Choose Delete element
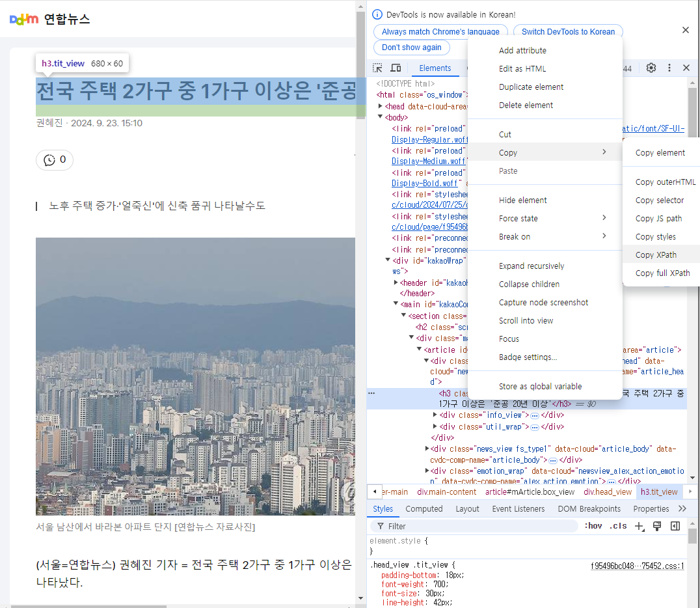700x608 pixels. point(545,105)
